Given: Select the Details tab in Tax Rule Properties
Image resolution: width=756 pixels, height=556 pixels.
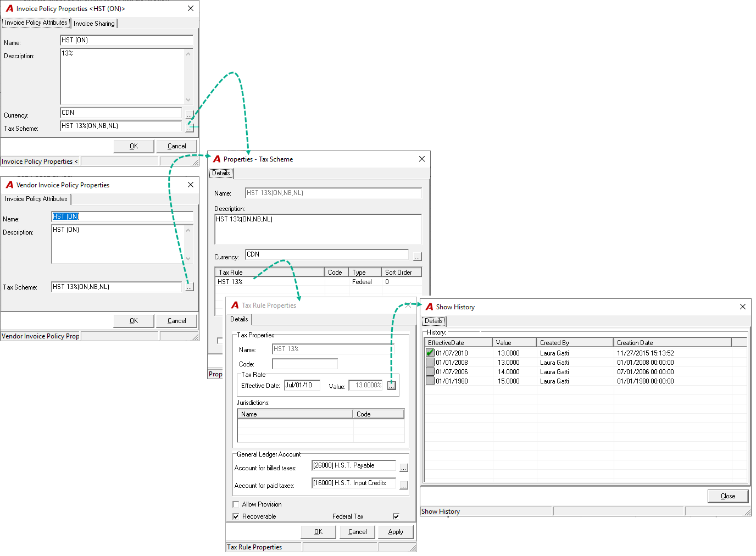Looking at the screenshot, I should coord(239,319).
